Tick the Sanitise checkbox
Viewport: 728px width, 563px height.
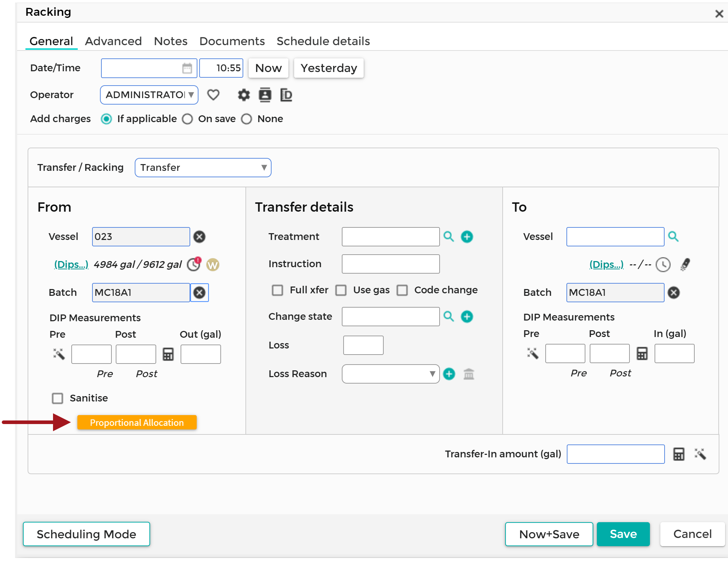(57, 398)
